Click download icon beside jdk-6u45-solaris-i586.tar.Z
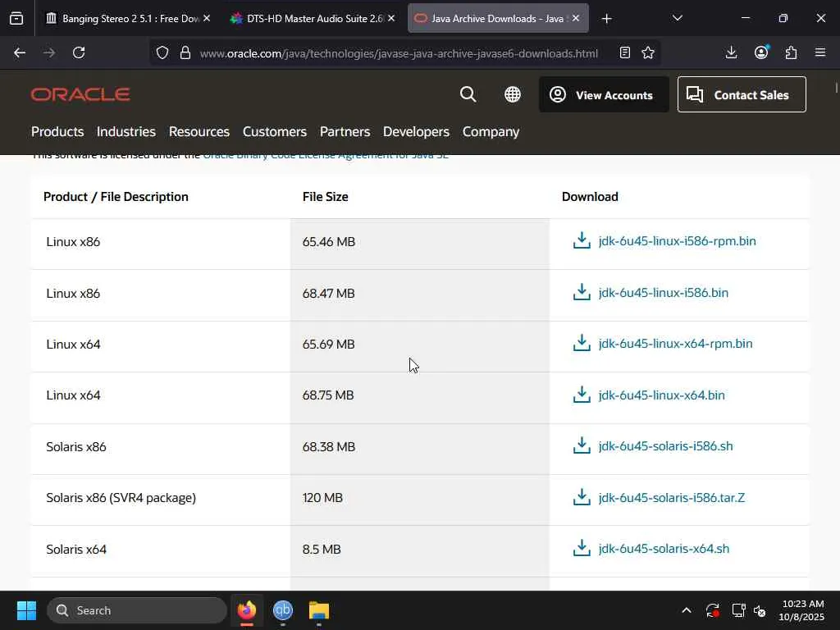Viewport: 840px width, 630px height. click(582, 497)
